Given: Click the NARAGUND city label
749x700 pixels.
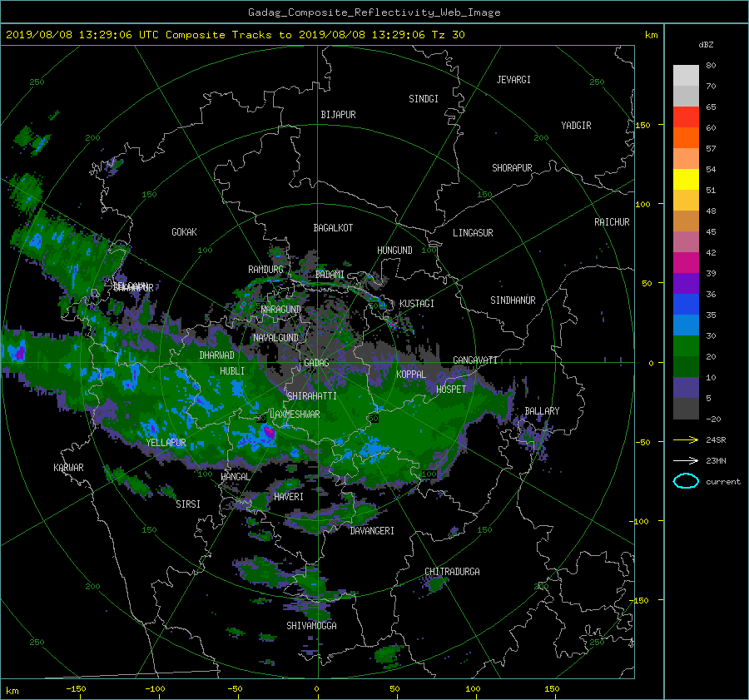Looking at the screenshot, I should click(281, 310).
